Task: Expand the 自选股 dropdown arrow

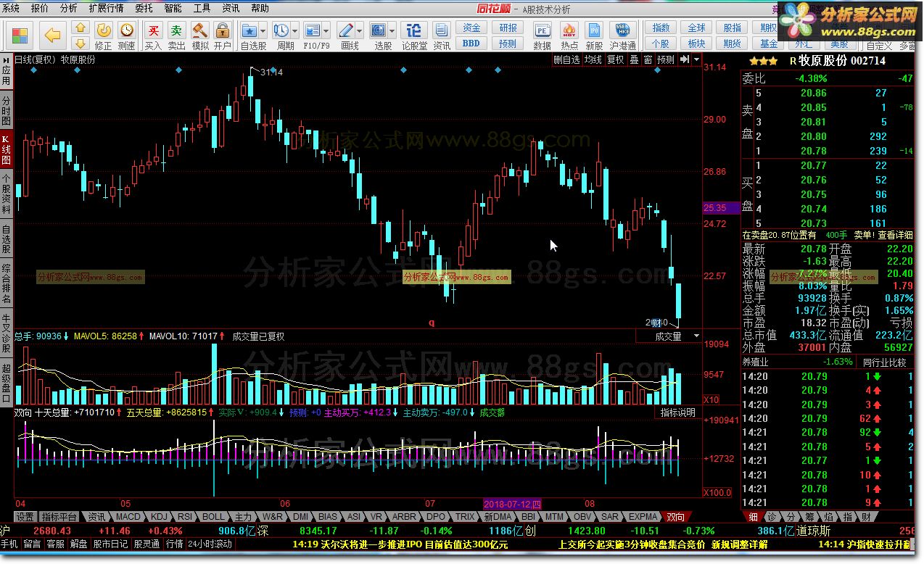Action: [x=263, y=30]
